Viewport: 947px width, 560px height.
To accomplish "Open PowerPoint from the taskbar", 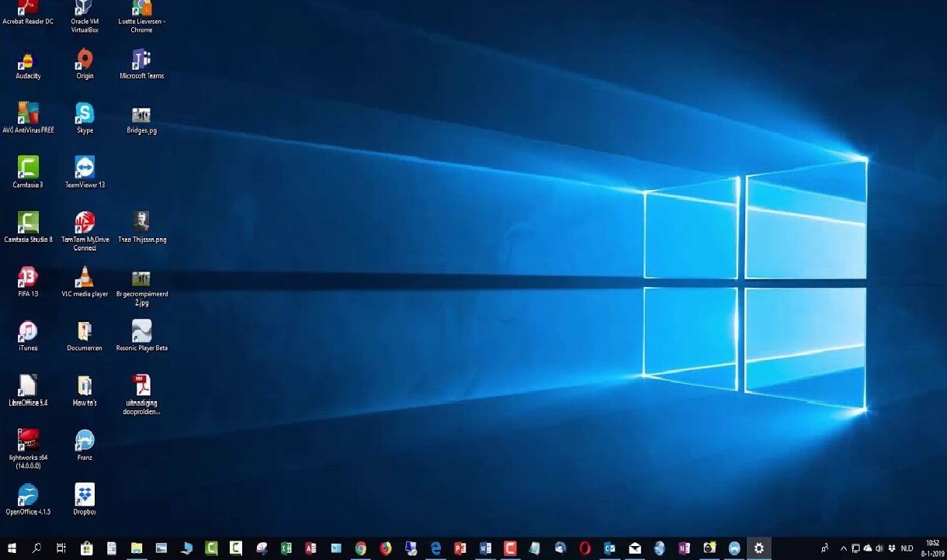I will (460, 548).
